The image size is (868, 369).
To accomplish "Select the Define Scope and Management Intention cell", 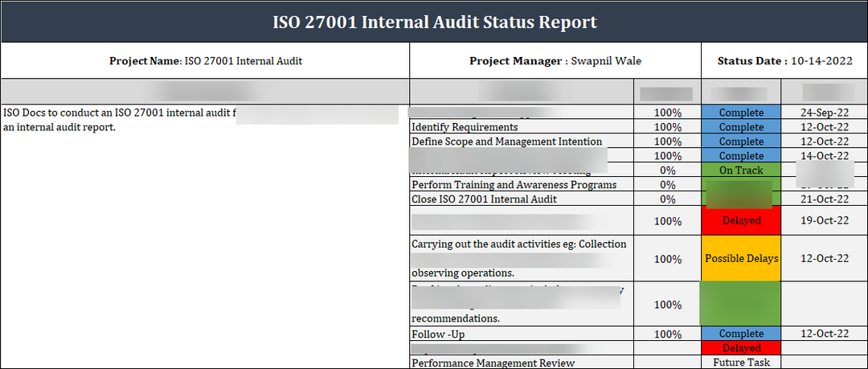I will tap(522, 141).
